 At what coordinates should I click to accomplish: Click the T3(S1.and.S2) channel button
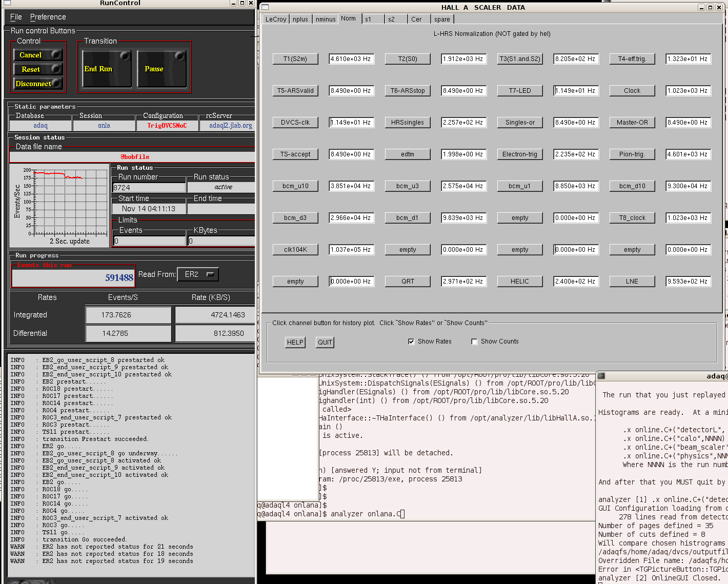520,59
